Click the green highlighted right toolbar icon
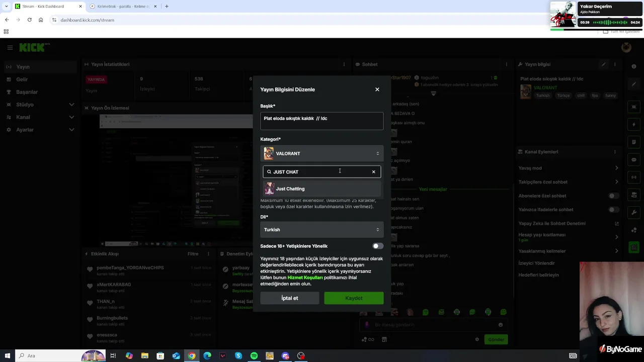The image size is (644, 362). click(634, 247)
